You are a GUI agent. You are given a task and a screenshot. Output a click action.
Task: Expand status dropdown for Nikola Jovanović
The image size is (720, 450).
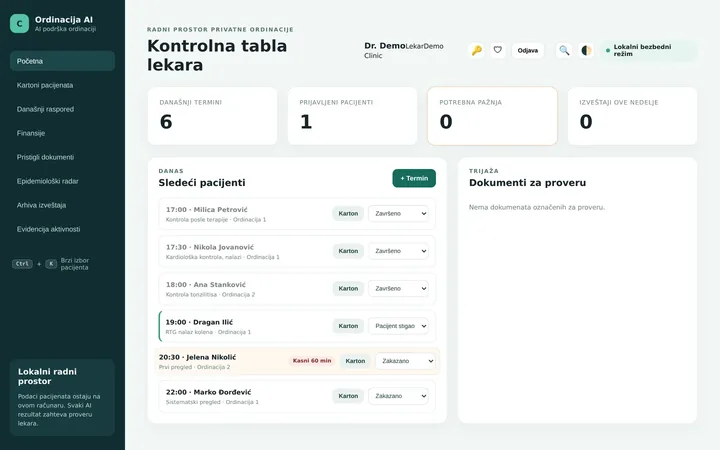(x=398, y=251)
